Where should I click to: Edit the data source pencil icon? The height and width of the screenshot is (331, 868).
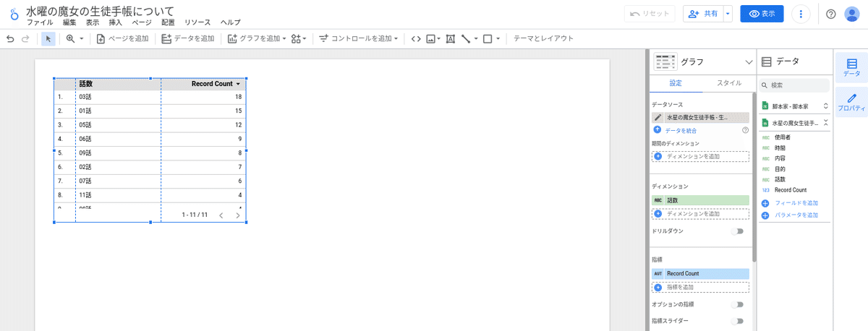coord(658,117)
